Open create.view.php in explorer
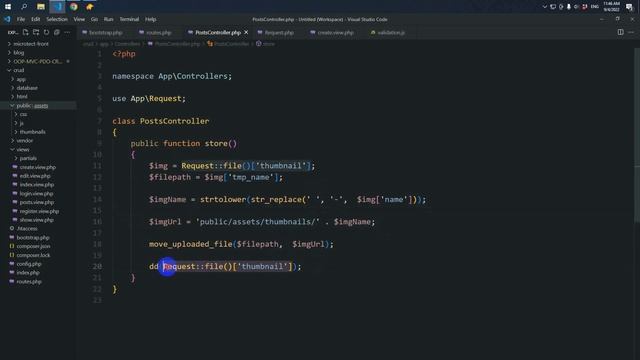The height and width of the screenshot is (360, 640). pos(38,167)
